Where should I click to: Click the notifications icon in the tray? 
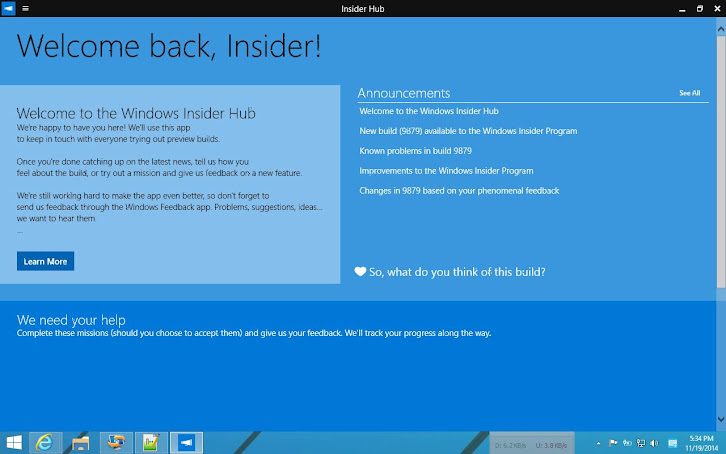click(673, 444)
